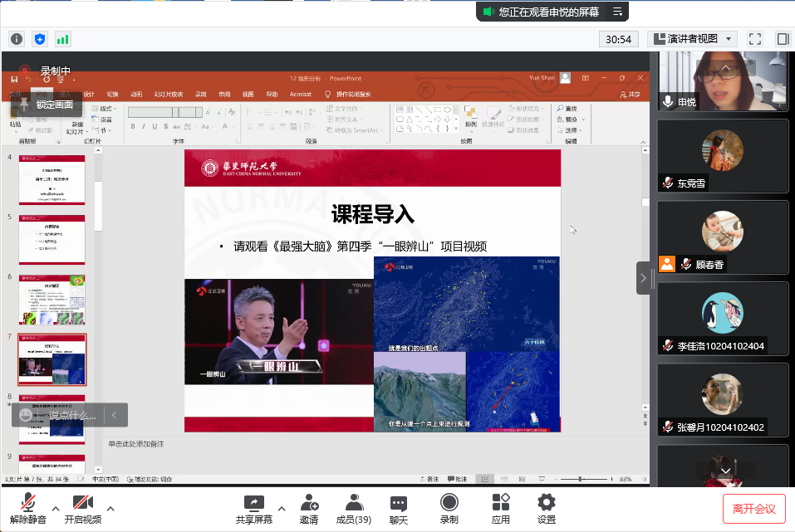Toggle the Notes (备注) pane in the status bar
This screenshot has width=795, height=532.
coord(429,479)
